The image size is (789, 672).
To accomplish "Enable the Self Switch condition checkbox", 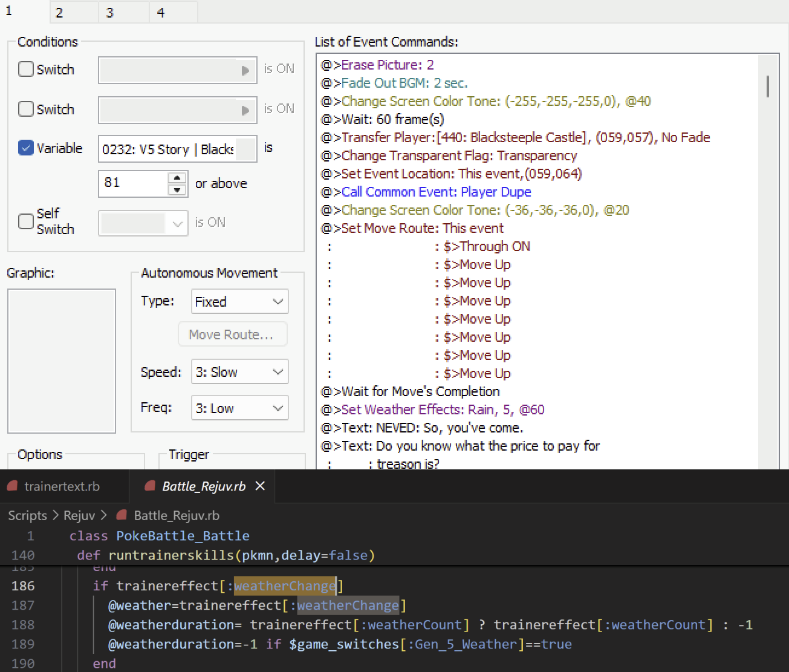I will tap(26, 221).
